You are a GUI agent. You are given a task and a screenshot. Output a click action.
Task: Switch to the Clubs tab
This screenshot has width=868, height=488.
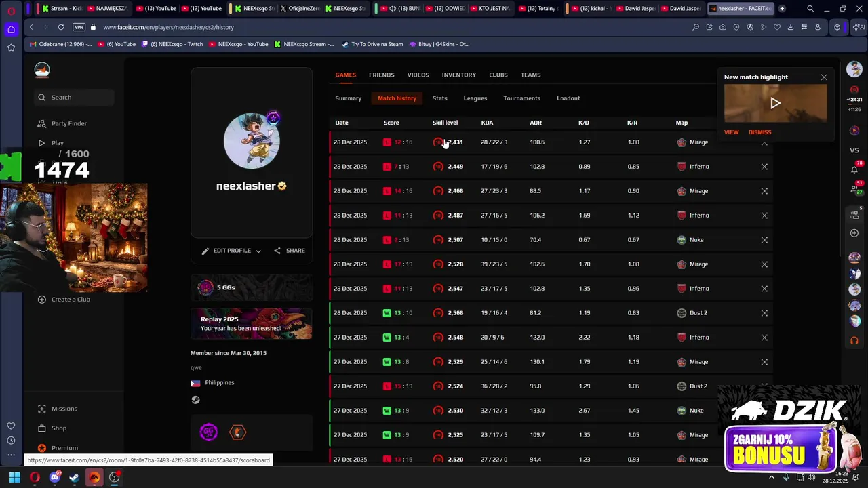(498, 75)
